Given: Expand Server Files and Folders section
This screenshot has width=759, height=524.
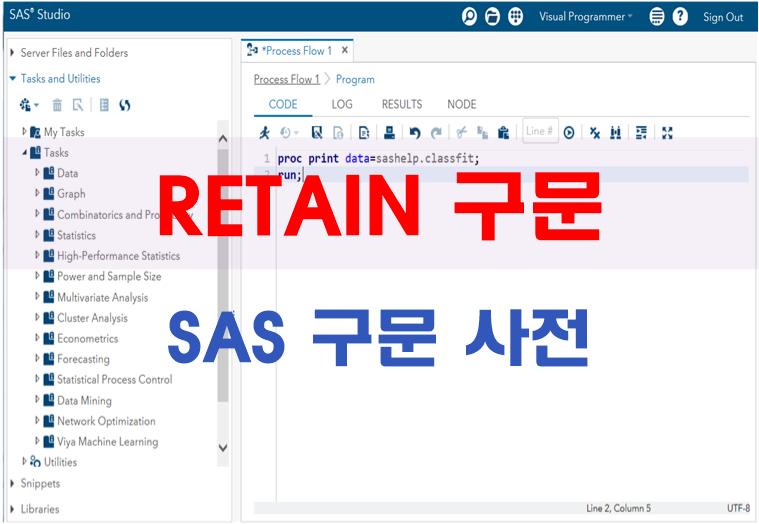Looking at the screenshot, I should point(13,52).
